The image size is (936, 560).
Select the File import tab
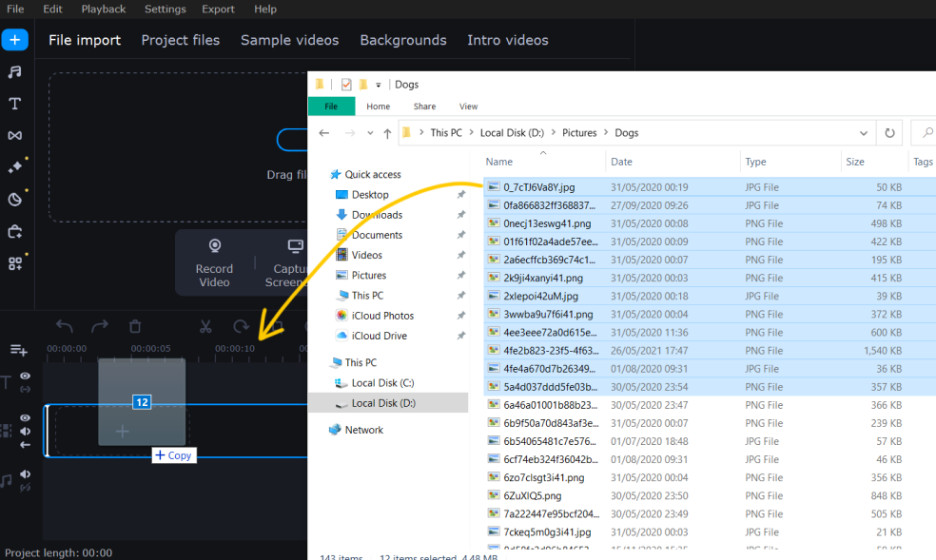coord(84,40)
